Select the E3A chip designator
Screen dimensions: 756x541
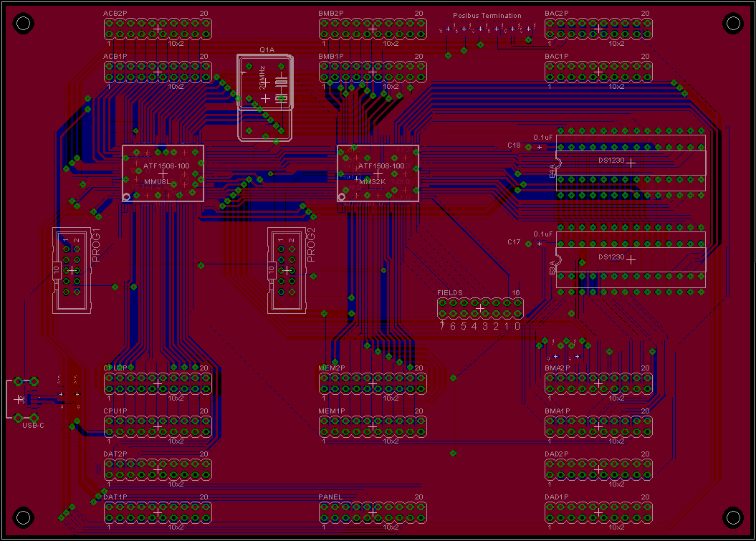552,268
